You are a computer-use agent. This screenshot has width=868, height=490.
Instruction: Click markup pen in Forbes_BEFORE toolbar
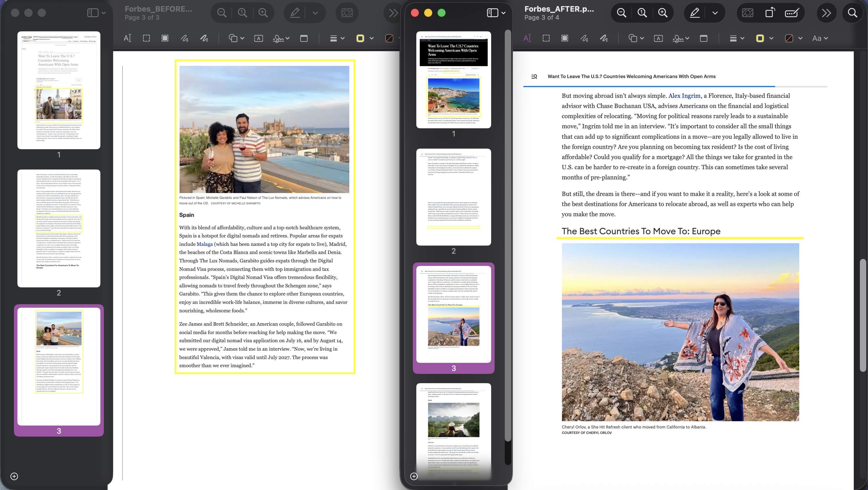295,13
